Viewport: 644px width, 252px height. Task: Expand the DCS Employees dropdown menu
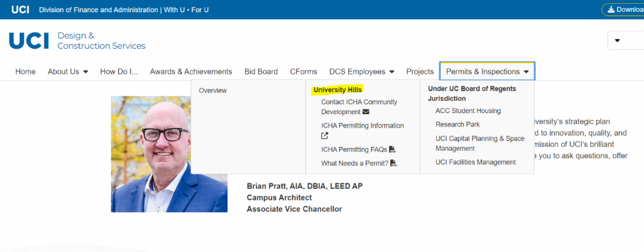[362, 71]
